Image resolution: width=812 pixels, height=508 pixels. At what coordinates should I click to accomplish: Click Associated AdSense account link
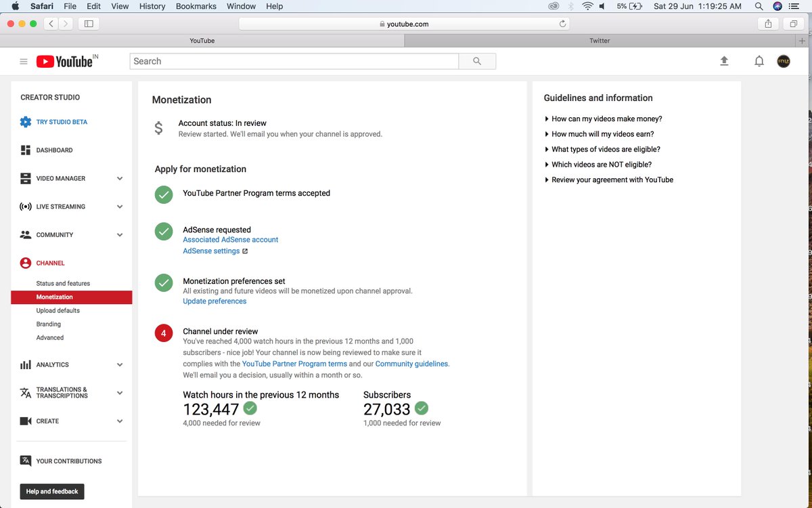pos(231,240)
